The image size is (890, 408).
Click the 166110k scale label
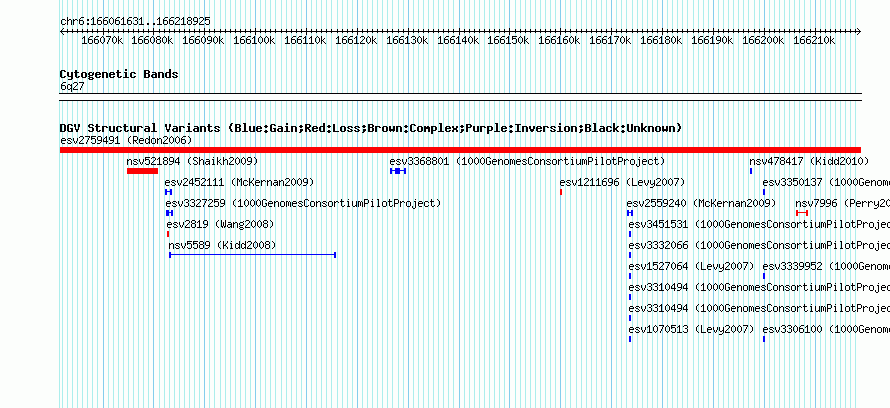tap(305, 40)
